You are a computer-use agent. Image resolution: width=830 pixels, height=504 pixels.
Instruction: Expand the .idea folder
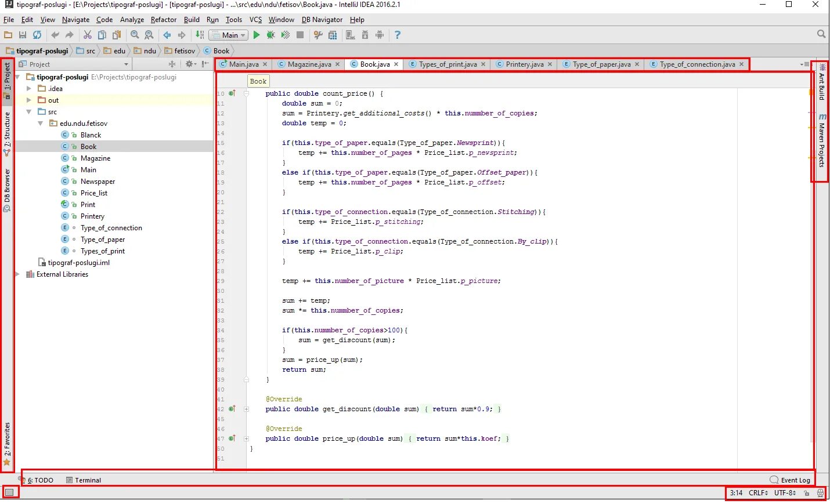click(x=29, y=89)
